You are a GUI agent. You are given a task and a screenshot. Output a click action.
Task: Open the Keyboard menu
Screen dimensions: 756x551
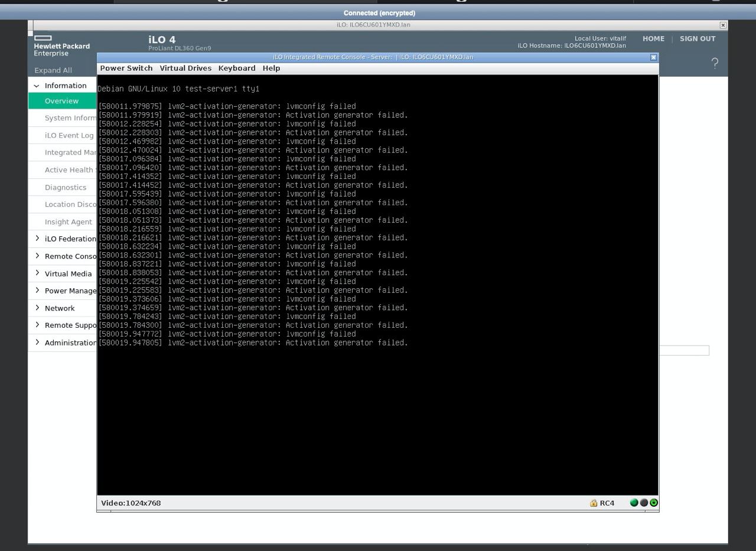pyautogui.click(x=237, y=68)
